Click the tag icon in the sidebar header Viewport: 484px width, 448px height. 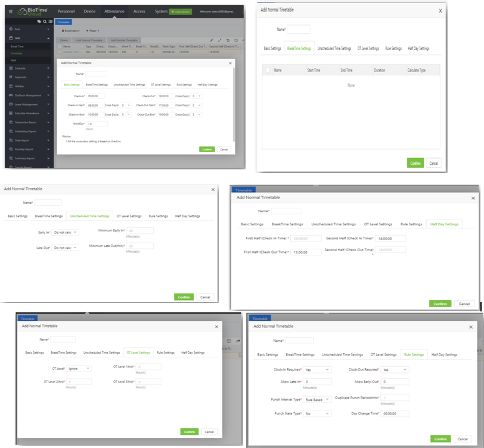pyautogui.click(x=39, y=21)
